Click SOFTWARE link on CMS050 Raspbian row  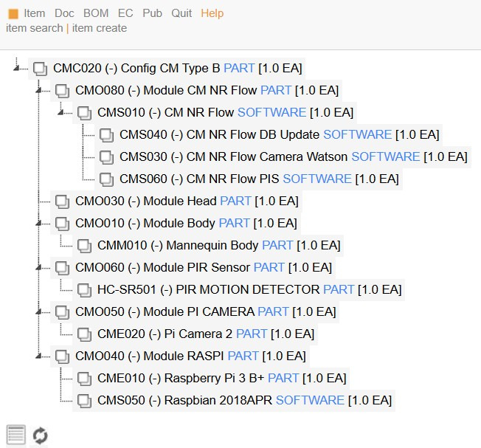(310, 400)
